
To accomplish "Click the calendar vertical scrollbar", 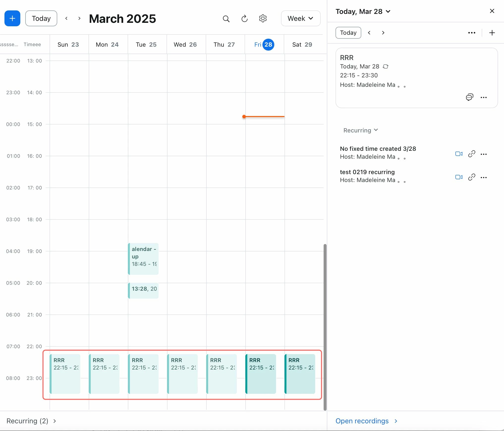I will tap(325, 327).
